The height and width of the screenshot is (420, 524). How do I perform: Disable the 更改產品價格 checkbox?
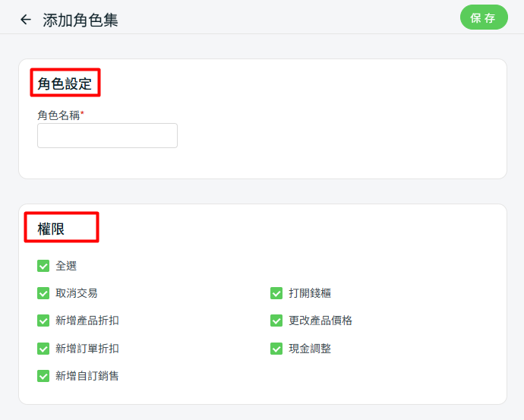(276, 321)
